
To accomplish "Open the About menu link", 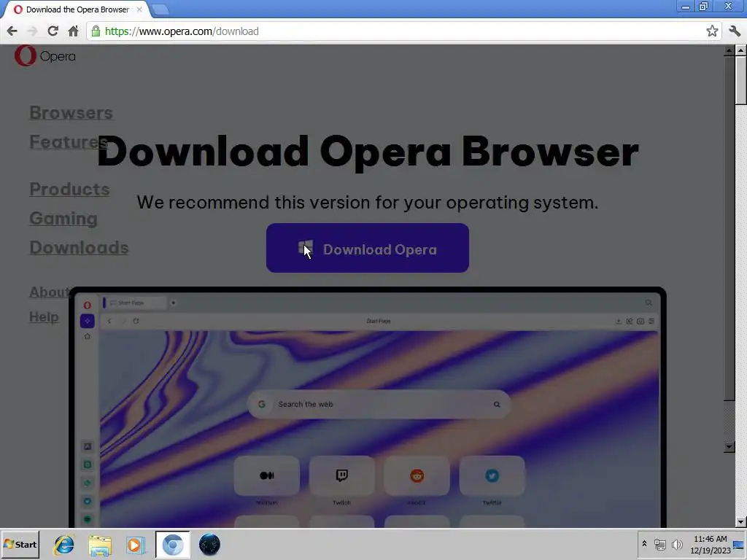I will coord(50,292).
